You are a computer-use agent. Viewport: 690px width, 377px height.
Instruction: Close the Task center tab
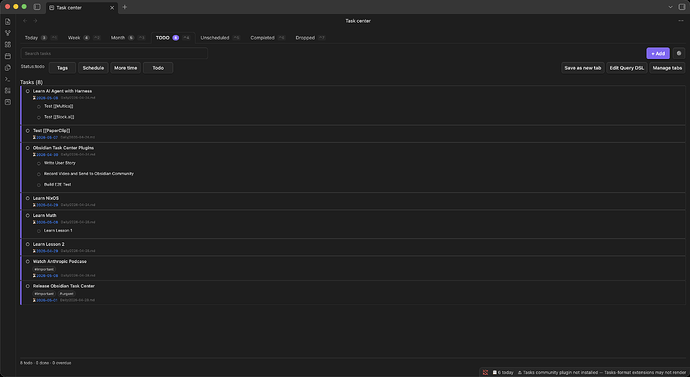[x=112, y=7]
